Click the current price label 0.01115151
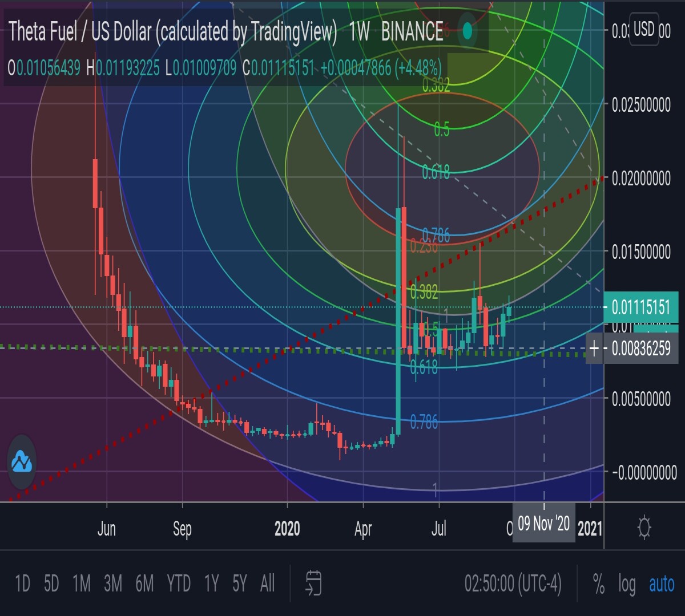 [640, 307]
